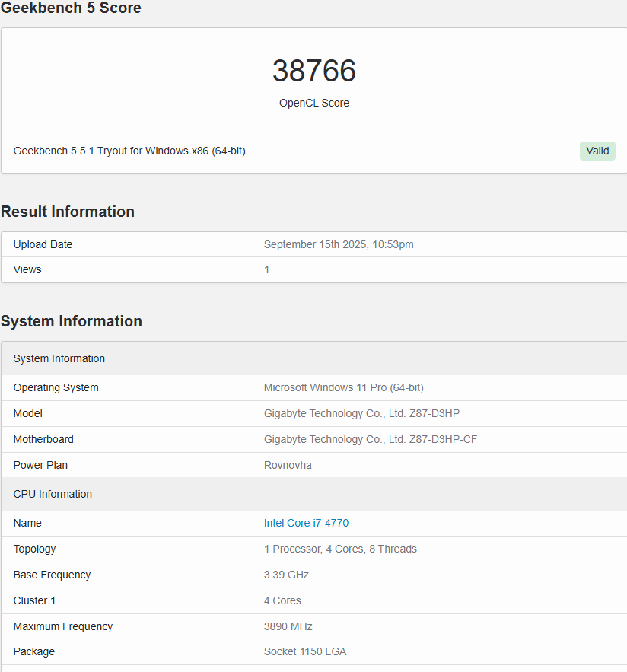The width and height of the screenshot is (627, 672).
Task: Select the Rovnovha power plan value
Action: 288,465
